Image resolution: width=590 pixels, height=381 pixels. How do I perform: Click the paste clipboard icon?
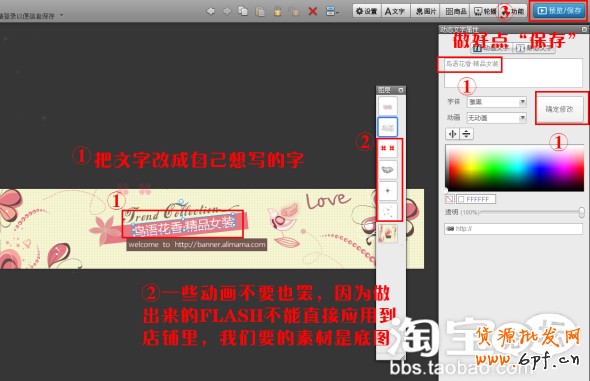[260, 11]
